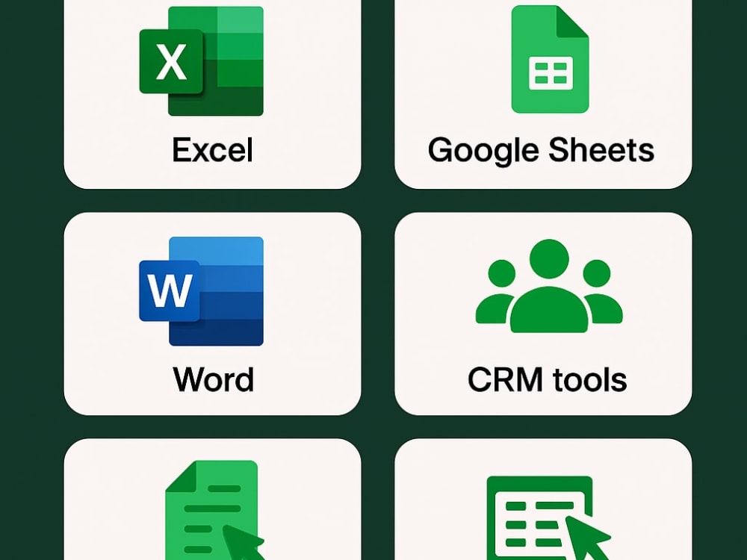Click the green spreadsheet with cursor icon

pyautogui.click(x=549, y=517)
